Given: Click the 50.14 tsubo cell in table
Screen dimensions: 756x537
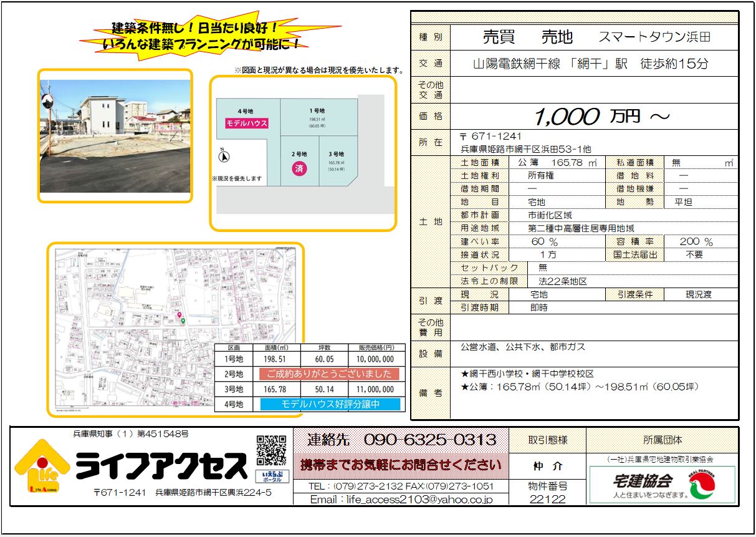Looking at the screenshot, I should click(x=324, y=389).
